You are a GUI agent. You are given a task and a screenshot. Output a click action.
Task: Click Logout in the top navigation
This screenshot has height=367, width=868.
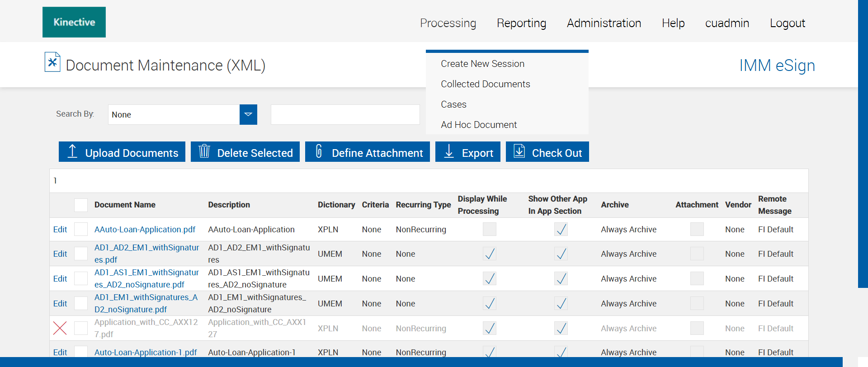(x=787, y=23)
